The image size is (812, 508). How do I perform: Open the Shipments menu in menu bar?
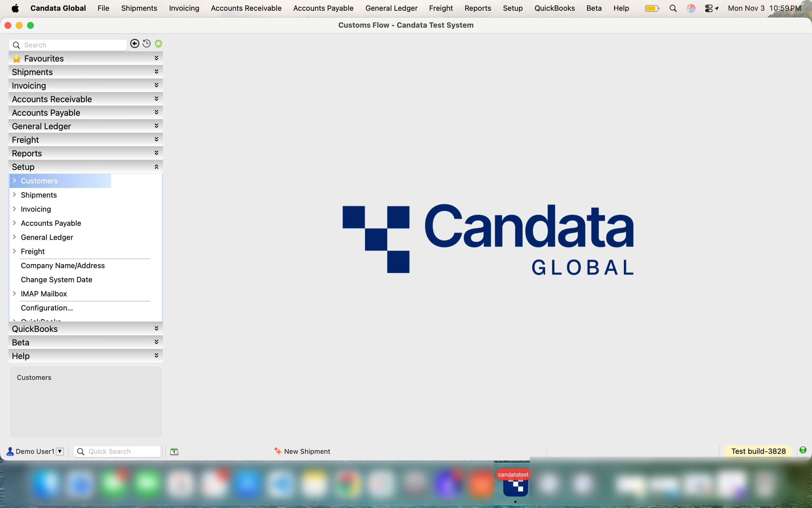pos(139,8)
